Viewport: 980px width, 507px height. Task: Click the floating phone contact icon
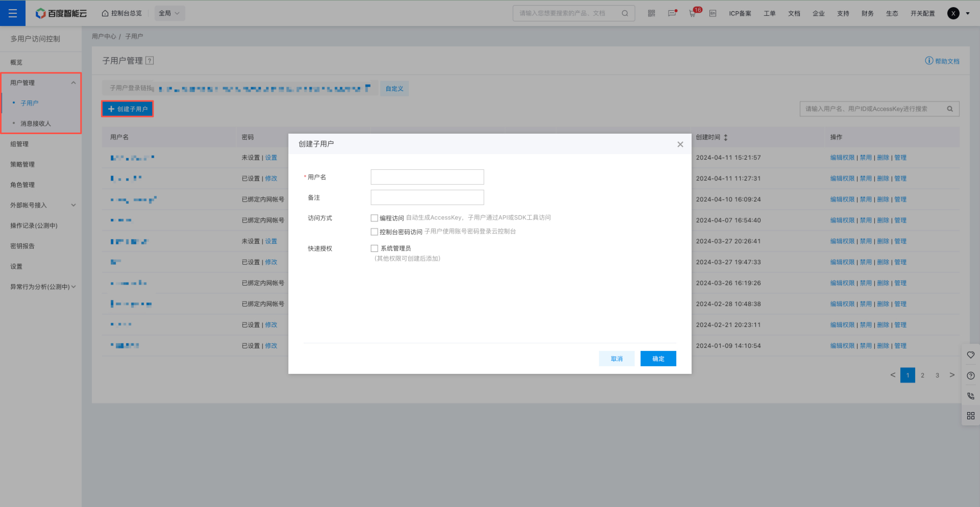[971, 396]
